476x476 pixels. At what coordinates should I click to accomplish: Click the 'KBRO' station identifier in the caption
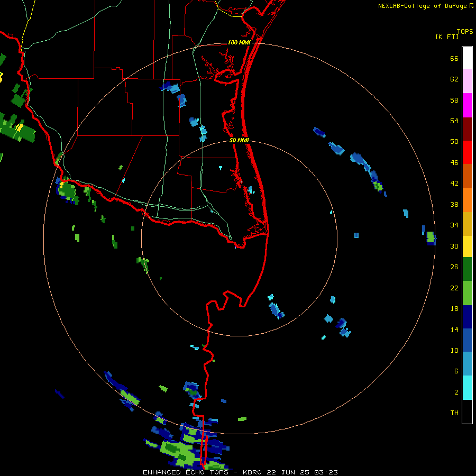click(x=252, y=472)
